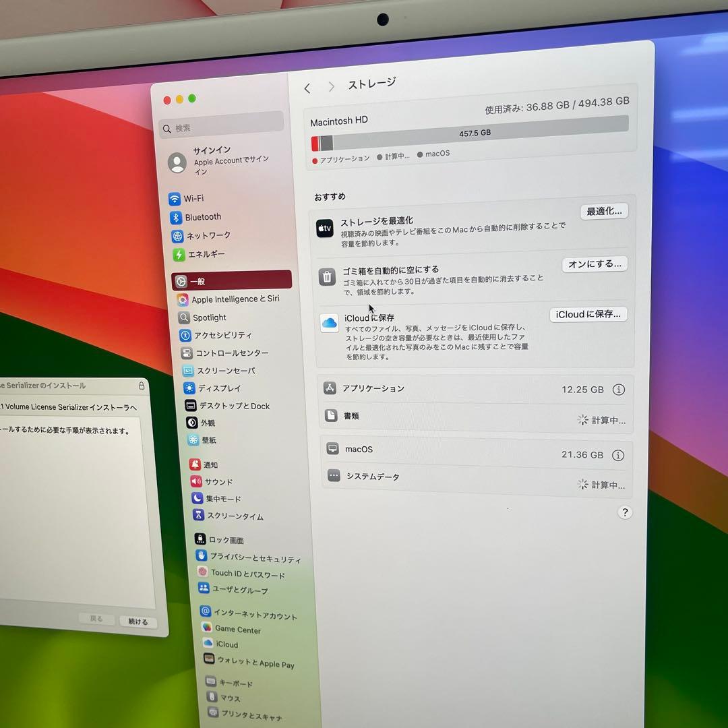Viewport: 728px width, 728px height.
Task: Open マウス mouse settings entry
Action: (x=224, y=698)
